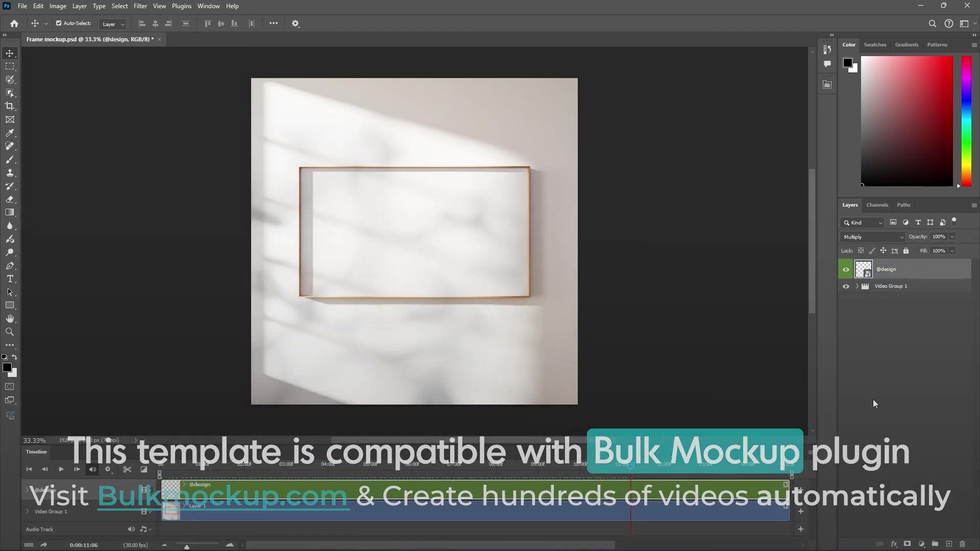Select the Clone Stamp tool
The image size is (980, 551).
click(x=10, y=172)
